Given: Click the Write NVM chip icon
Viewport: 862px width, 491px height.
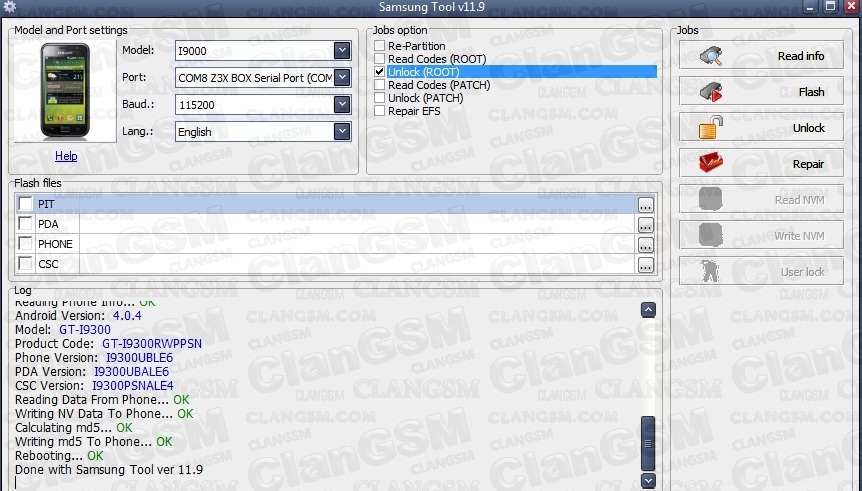Looking at the screenshot, I should (710, 235).
